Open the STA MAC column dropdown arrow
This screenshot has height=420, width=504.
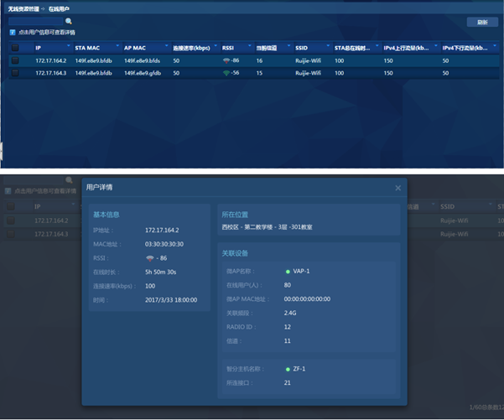[117, 45]
